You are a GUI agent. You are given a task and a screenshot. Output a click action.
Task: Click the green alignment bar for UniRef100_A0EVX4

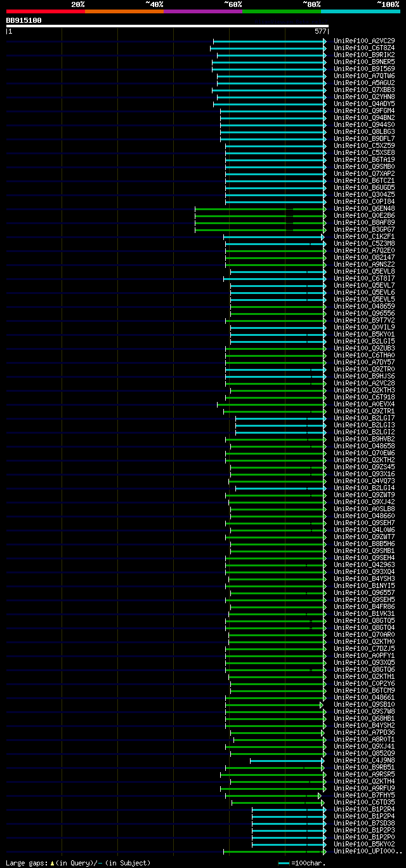pos(272,404)
